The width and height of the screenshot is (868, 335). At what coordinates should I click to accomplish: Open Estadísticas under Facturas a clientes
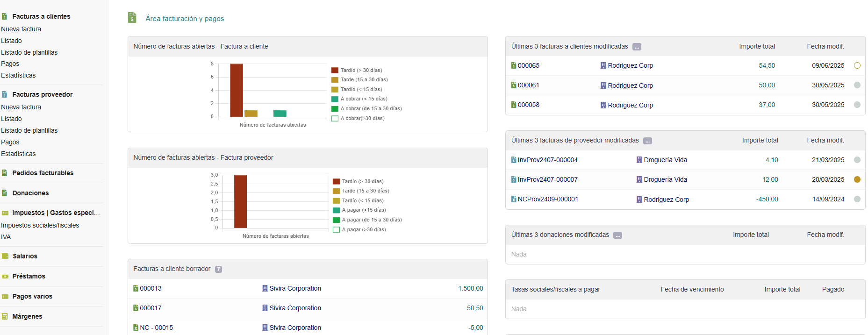tap(18, 75)
